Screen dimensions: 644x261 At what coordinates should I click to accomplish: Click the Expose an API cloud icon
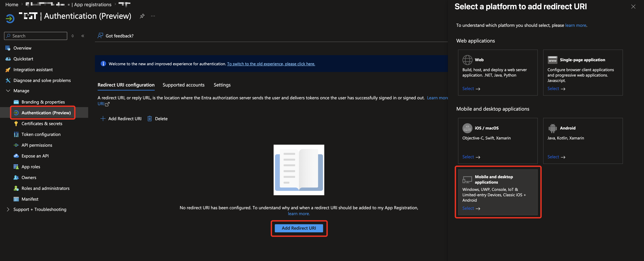pos(16,156)
